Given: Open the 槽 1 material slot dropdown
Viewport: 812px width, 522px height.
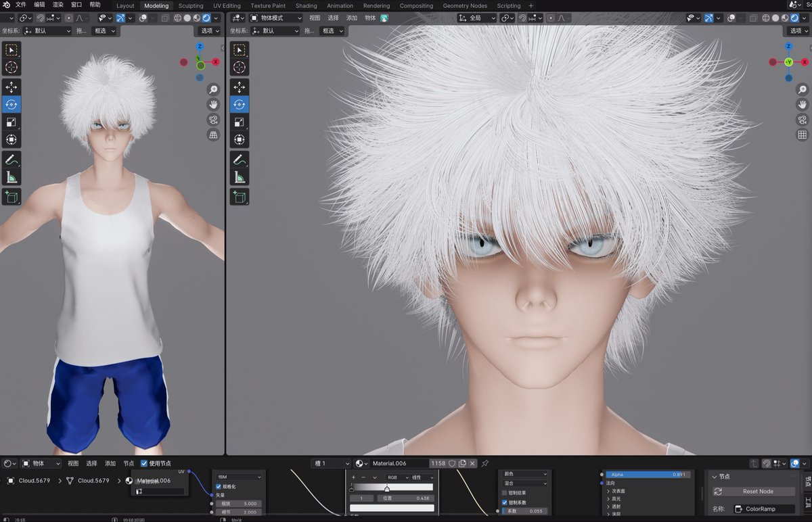Looking at the screenshot, I should (x=332, y=463).
